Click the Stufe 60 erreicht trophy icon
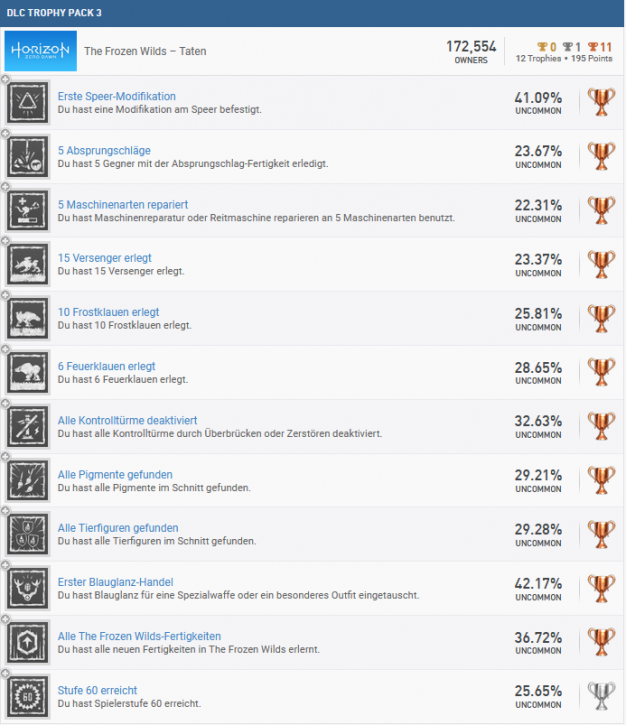The width and height of the screenshot is (626, 725). (28, 697)
